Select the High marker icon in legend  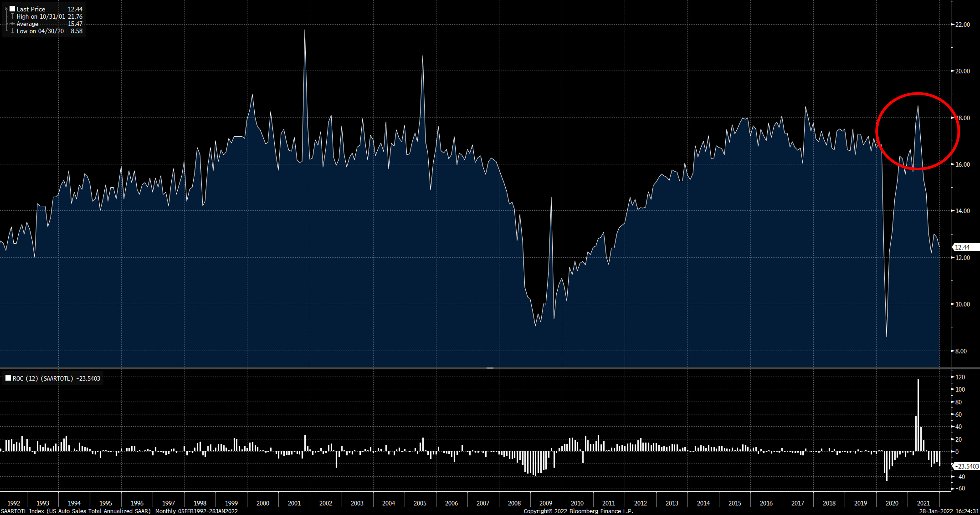12,16
